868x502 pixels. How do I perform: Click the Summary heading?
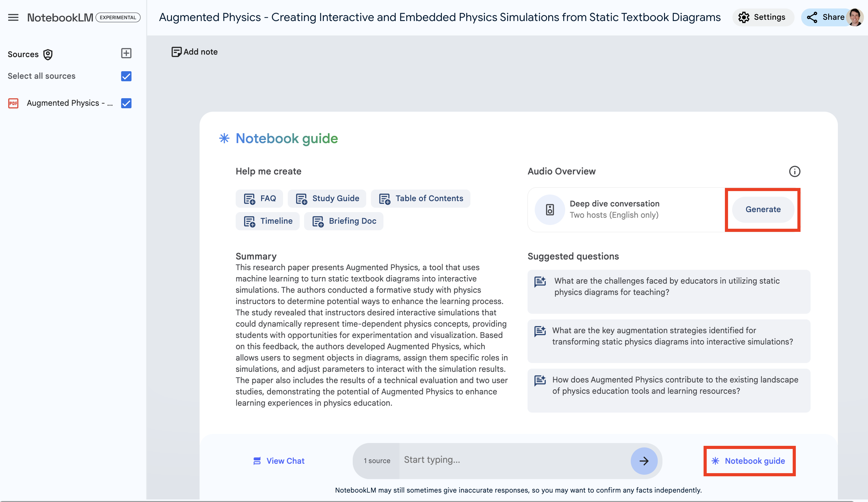click(256, 256)
